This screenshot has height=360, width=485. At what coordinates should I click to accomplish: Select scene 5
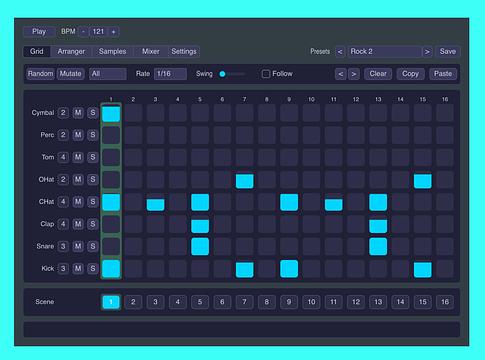point(200,302)
